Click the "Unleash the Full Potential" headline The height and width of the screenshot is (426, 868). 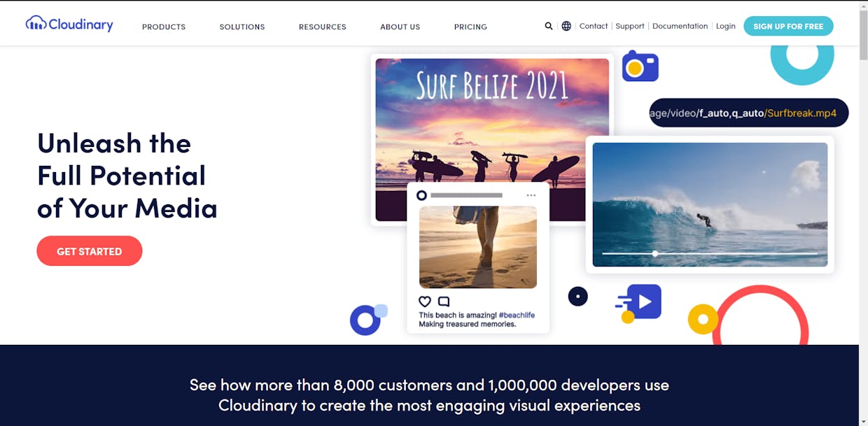(127, 176)
